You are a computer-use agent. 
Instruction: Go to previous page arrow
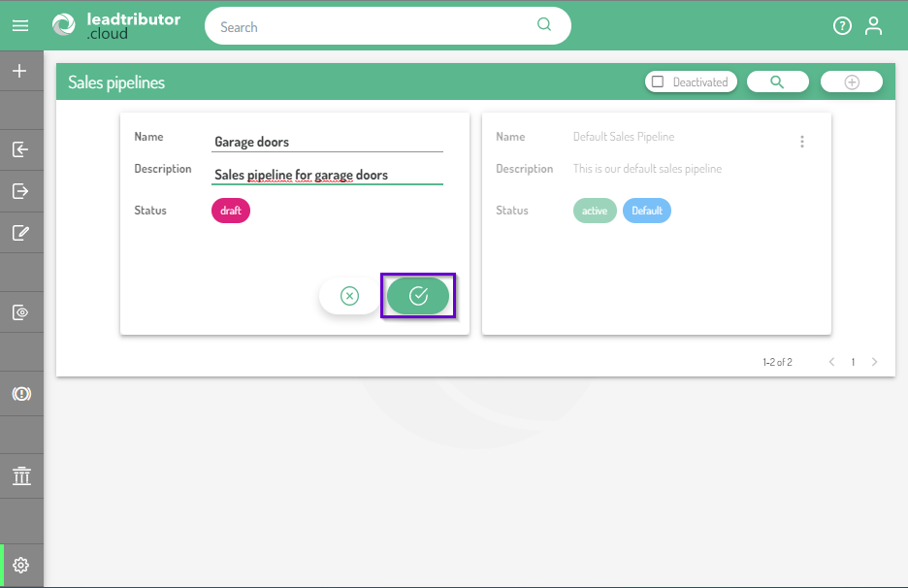pos(831,362)
